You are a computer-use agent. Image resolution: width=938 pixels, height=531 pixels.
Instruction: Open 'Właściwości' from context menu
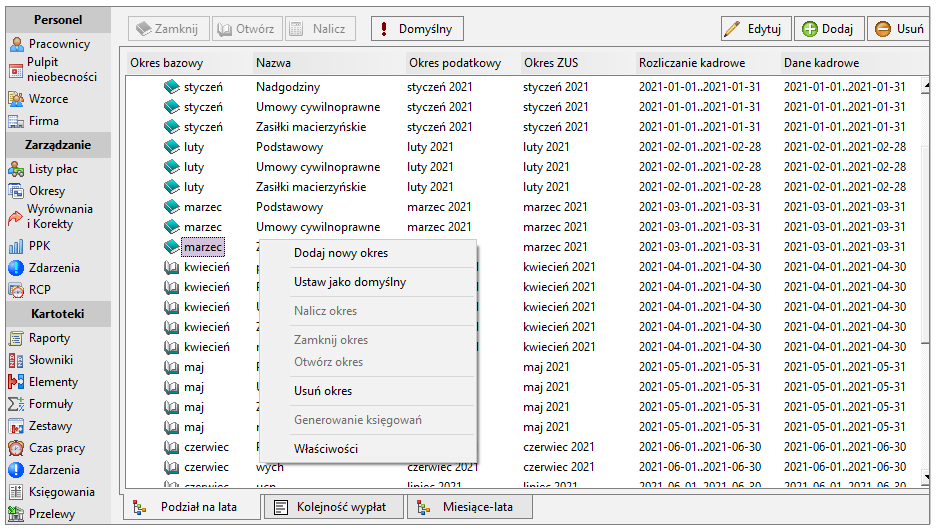[x=325, y=448]
